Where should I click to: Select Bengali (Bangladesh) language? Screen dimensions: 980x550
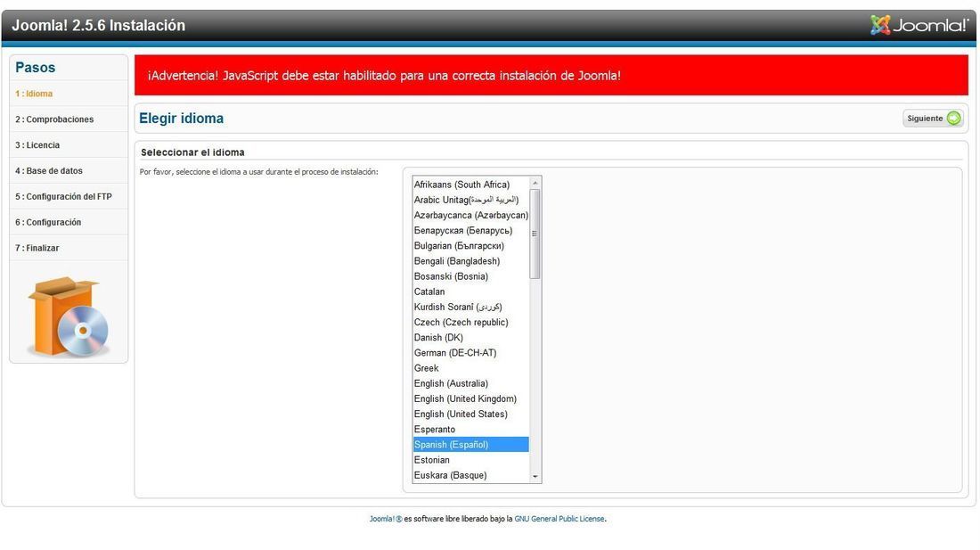pos(471,261)
